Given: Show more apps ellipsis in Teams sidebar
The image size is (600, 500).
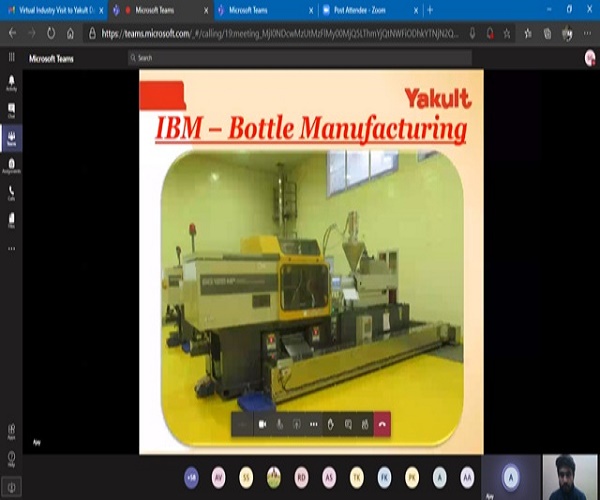Looking at the screenshot, I should point(11,248).
